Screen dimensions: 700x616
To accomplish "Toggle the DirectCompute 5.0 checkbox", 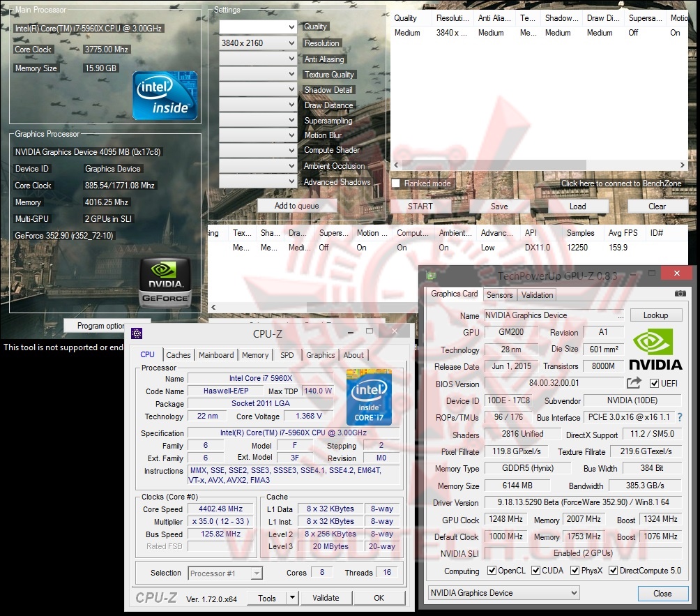I will [614, 571].
